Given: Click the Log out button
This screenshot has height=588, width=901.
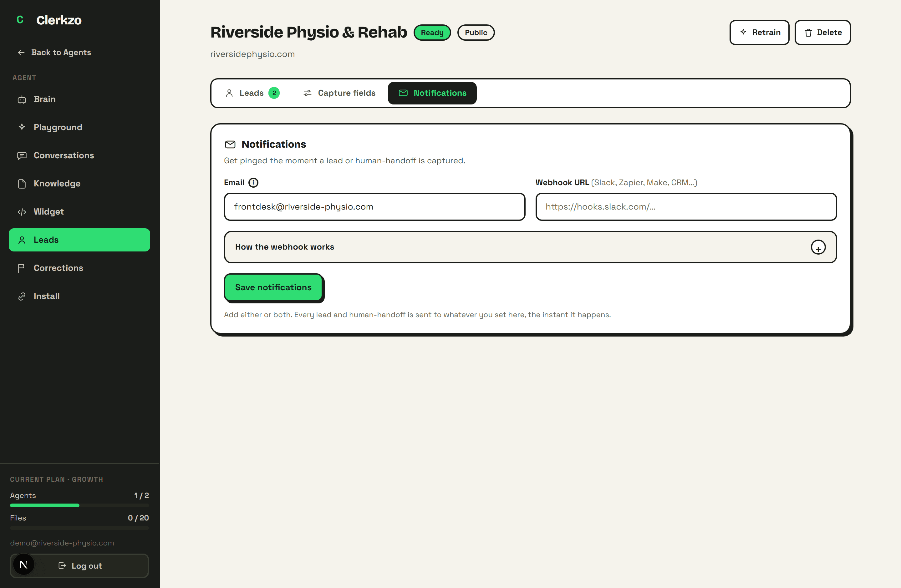Looking at the screenshot, I should 79,566.
